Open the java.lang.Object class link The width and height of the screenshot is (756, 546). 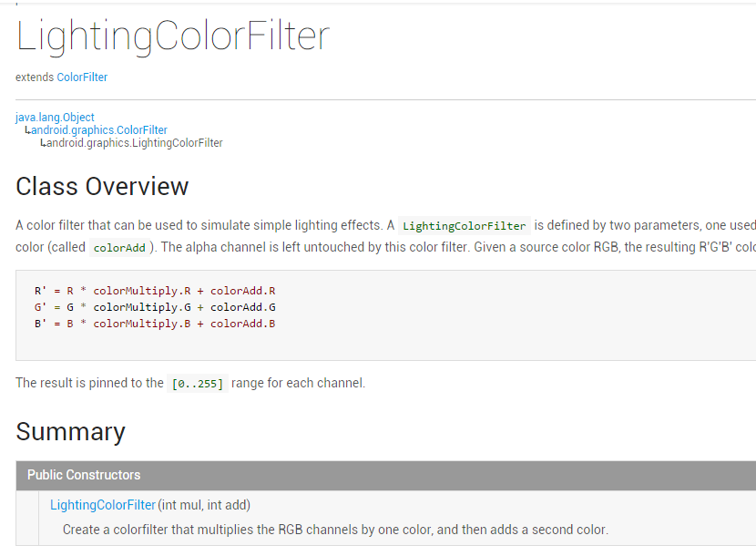pos(55,118)
